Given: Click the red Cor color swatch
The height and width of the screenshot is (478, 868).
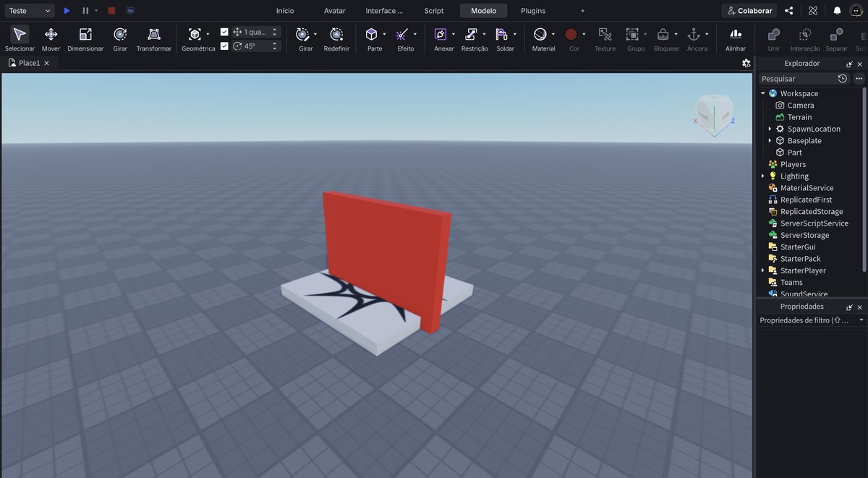Looking at the screenshot, I should tap(571, 34).
